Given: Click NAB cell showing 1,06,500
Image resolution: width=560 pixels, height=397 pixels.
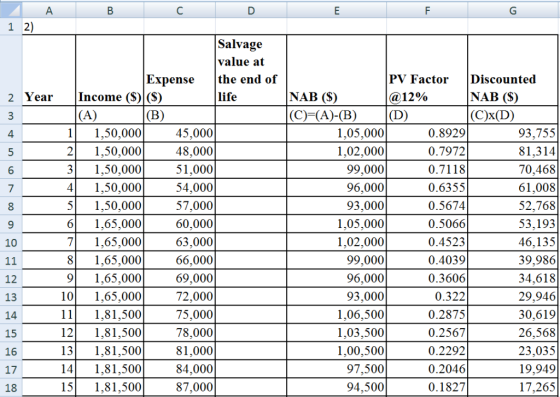Looking at the screenshot, I should click(x=336, y=315).
